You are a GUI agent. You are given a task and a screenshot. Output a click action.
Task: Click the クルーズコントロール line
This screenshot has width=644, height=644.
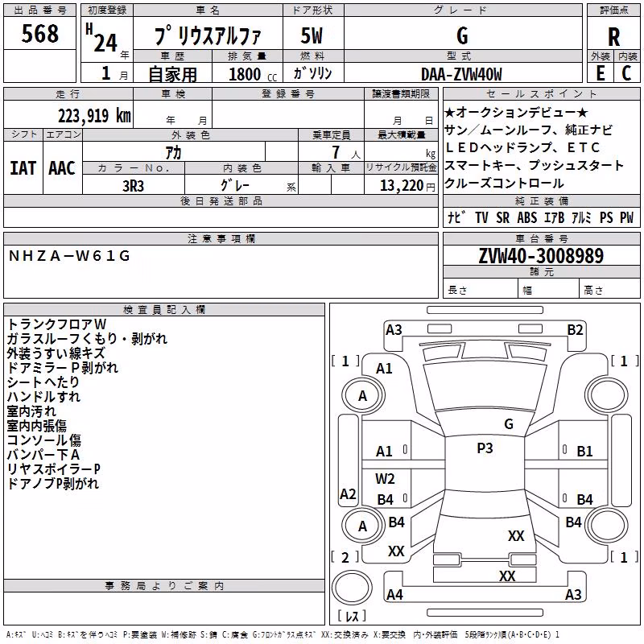pos(505,184)
